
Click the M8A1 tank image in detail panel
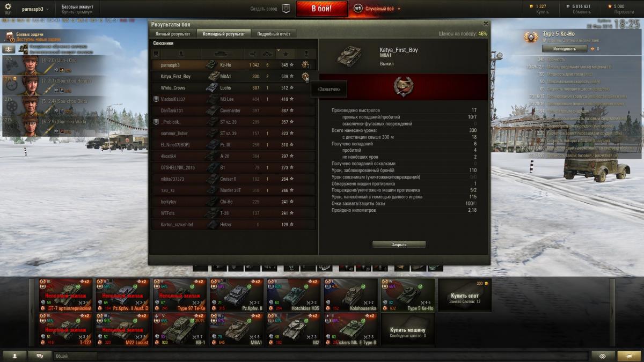349,55
